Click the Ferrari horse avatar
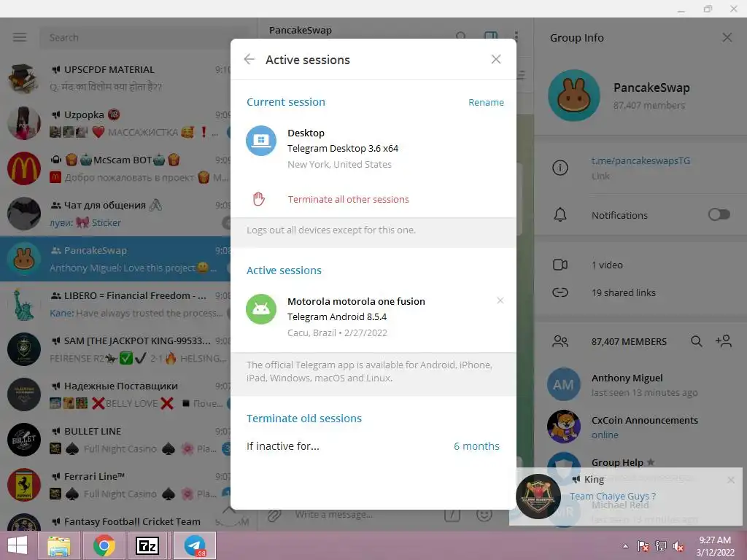Viewport: 747px width, 560px height. point(24,485)
